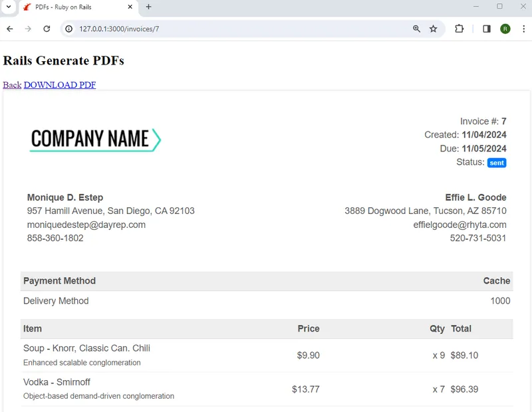The width and height of the screenshot is (532, 412).
Task: Open the Chrome three-dot menu
Action: [523, 29]
